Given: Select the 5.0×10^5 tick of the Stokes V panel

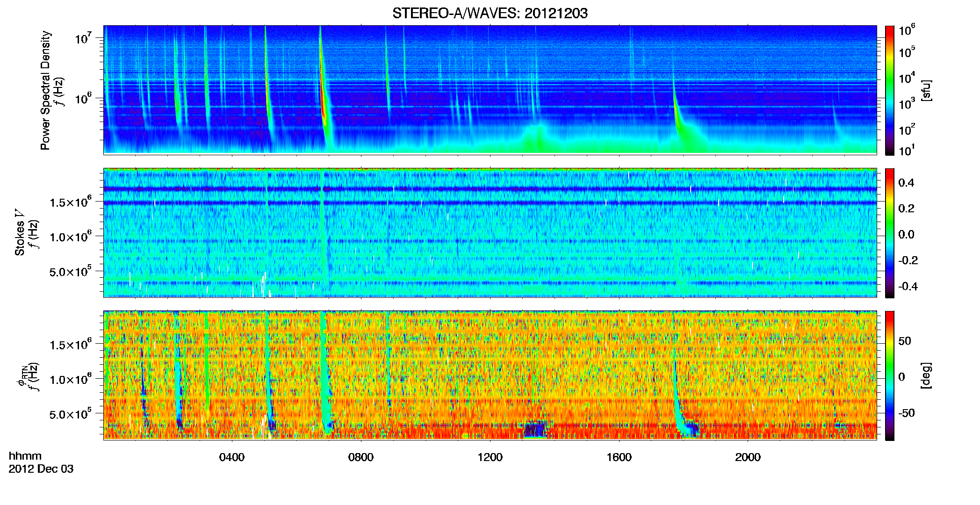Looking at the screenshot, I should (71, 271).
